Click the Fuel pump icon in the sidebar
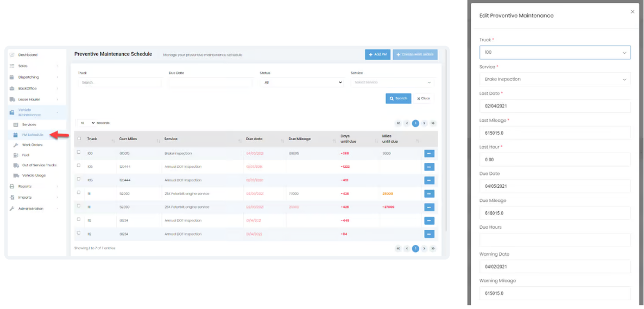This screenshot has height=309, width=644. click(x=16, y=155)
